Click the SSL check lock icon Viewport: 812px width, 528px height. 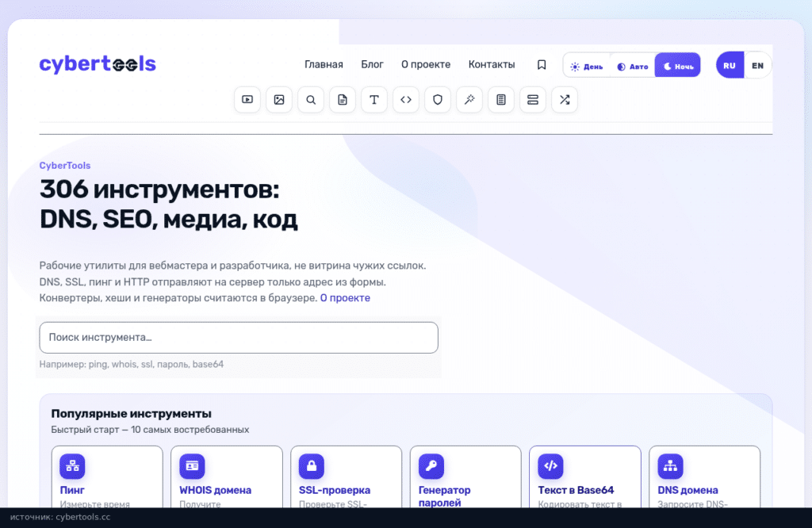(x=312, y=466)
